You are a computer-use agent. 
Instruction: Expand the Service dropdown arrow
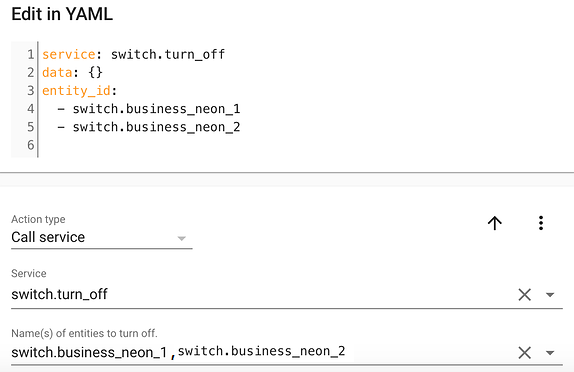(550, 294)
